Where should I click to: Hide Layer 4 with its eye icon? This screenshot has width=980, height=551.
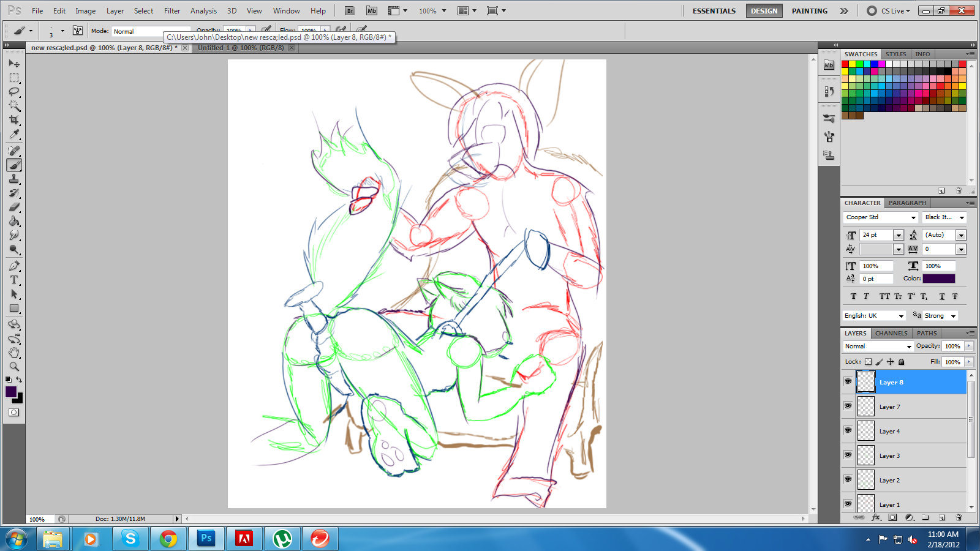coord(848,430)
